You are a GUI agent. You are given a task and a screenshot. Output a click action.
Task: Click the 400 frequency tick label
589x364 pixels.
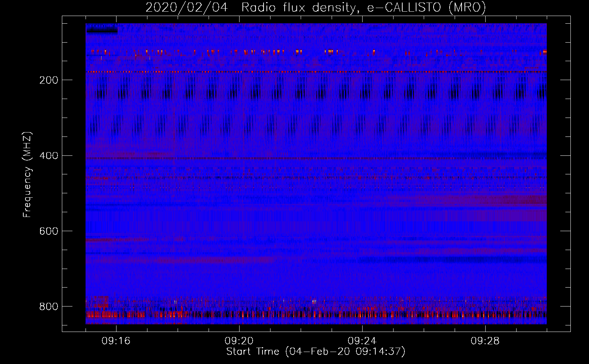pos(48,156)
